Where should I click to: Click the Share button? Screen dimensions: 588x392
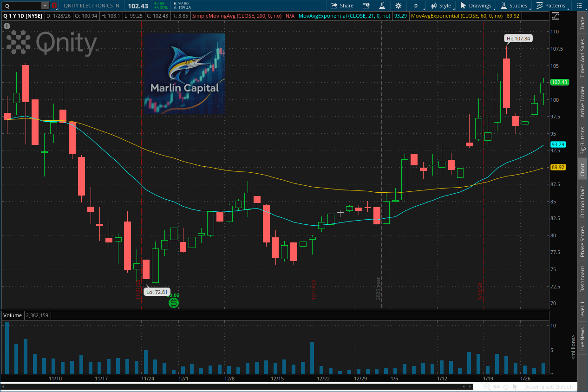click(x=342, y=6)
